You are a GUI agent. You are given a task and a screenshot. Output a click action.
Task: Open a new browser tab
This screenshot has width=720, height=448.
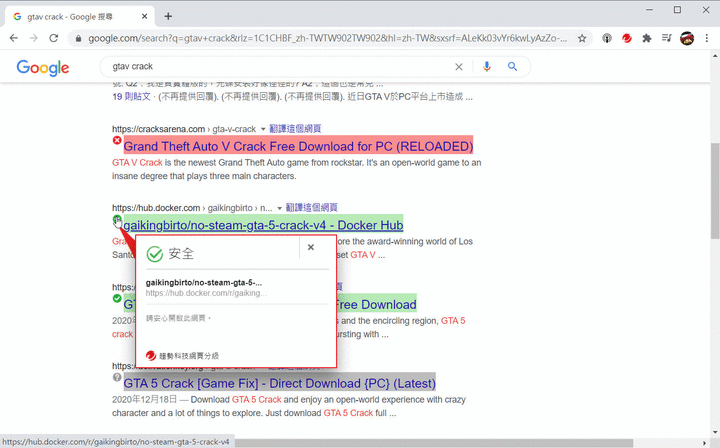tap(168, 17)
